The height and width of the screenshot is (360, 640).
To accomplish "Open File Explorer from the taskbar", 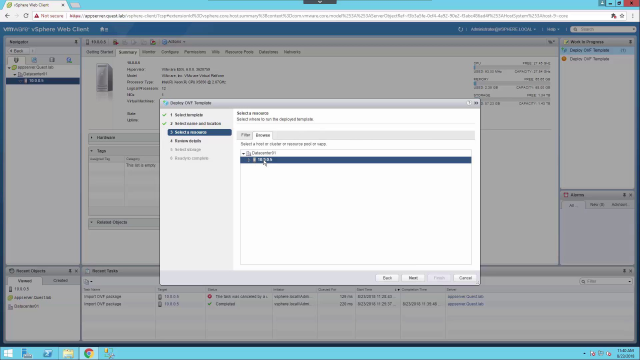I will point(68,353).
